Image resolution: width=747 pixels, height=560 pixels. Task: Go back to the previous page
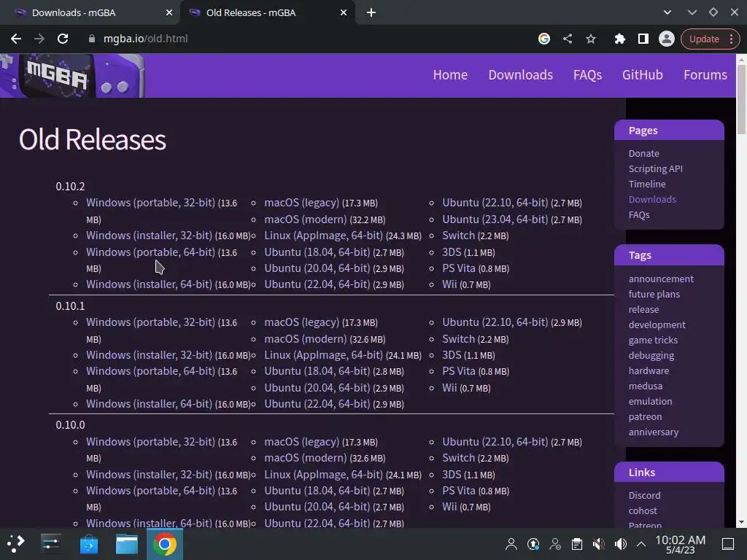pyautogui.click(x=16, y=39)
